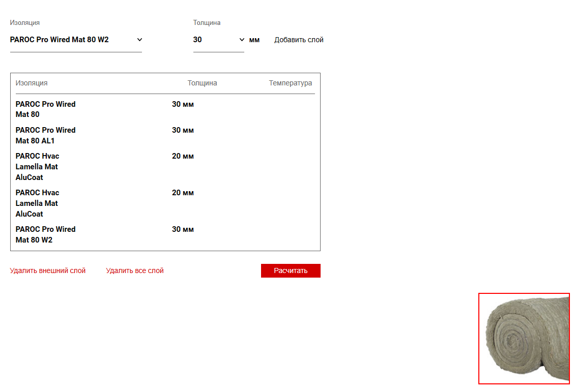Open the thickness dropdown showing 30
Screen dimensions: 574x392
point(214,40)
